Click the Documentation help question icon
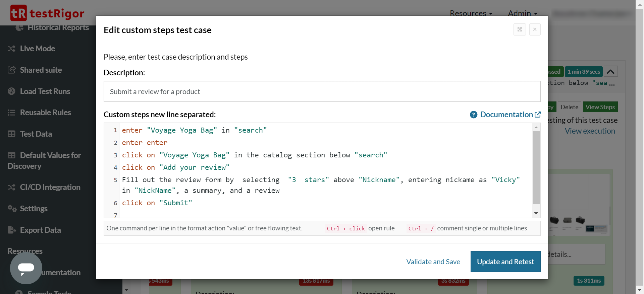644x294 pixels. point(473,115)
